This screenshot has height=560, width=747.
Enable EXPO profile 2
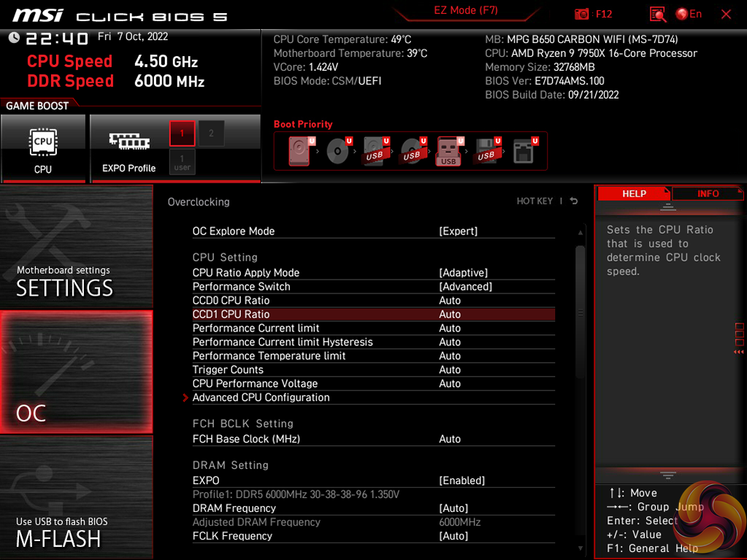coord(211,134)
